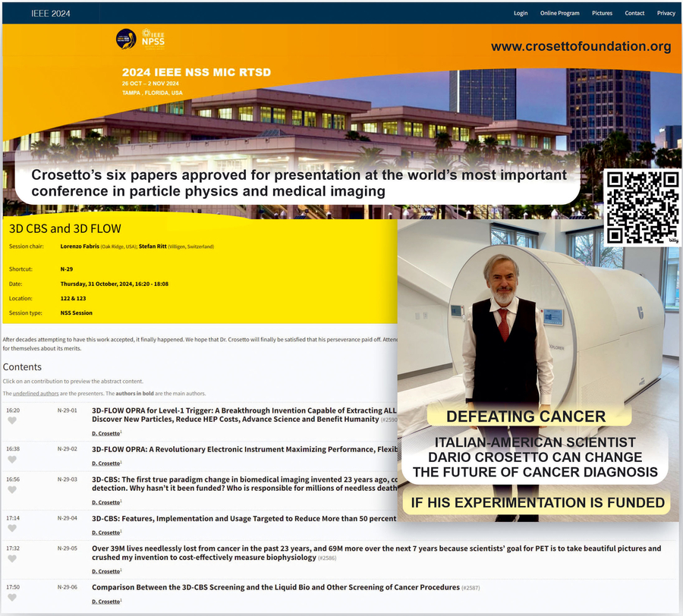
Task: Click author D. Crosetto under the N-29-06 talk
Action: (105, 602)
